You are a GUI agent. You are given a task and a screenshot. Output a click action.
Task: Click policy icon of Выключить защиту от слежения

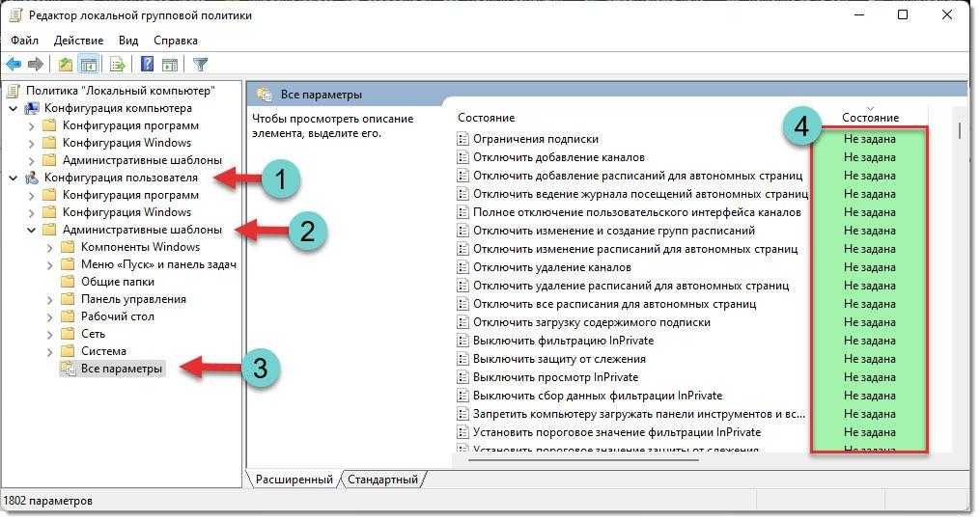(x=462, y=359)
